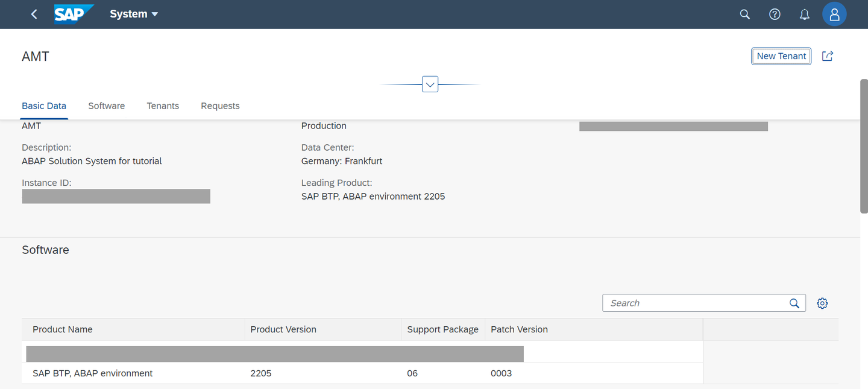The image size is (868, 389).
Task: Show notifications bell
Action: [x=805, y=14]
